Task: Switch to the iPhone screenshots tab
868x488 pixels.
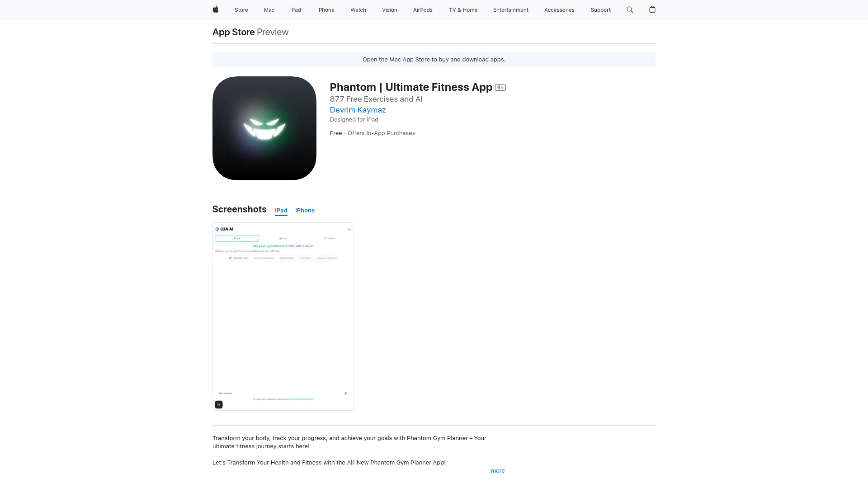Action: (x=305, y=210)
